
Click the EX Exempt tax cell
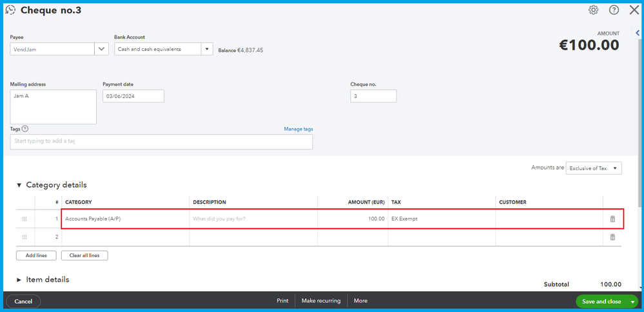point(442,219)
